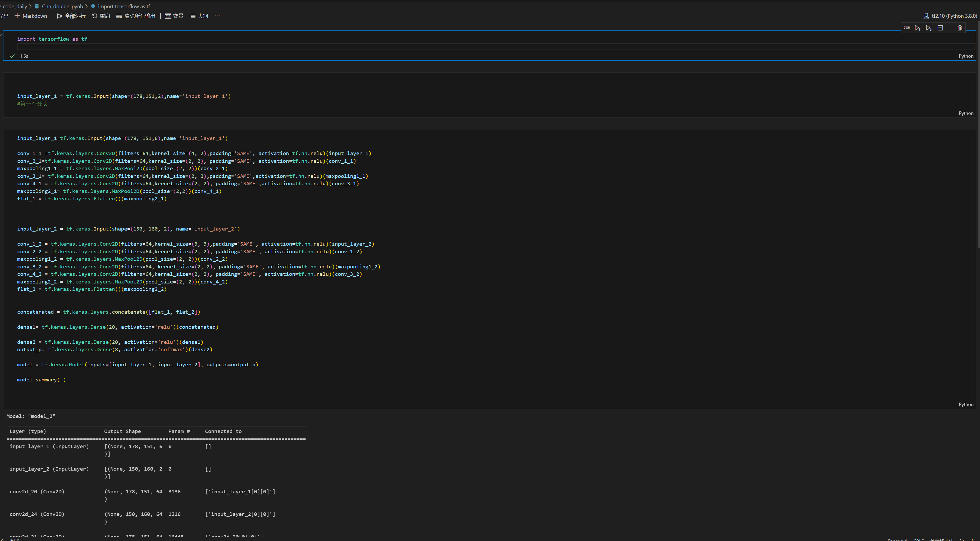Screen dimensions: 980x541
Task: Click import tensorflow as tf breadcrumb
Action: coord(124,6)
